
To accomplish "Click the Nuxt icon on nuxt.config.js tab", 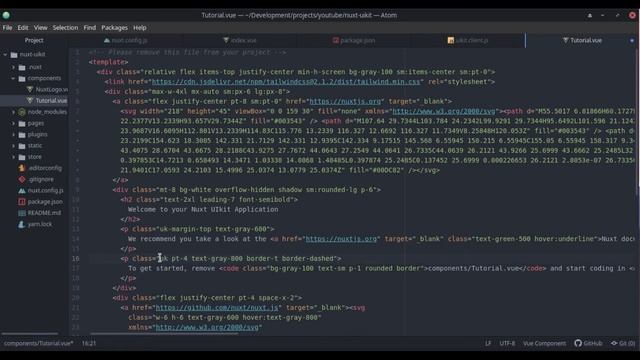I will coord(107,40).
